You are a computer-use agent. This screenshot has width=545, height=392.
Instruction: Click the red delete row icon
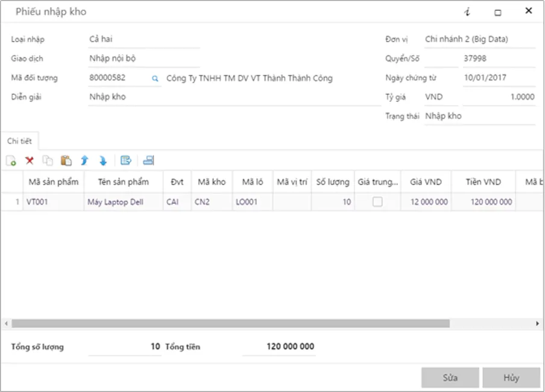coord(29,160)
